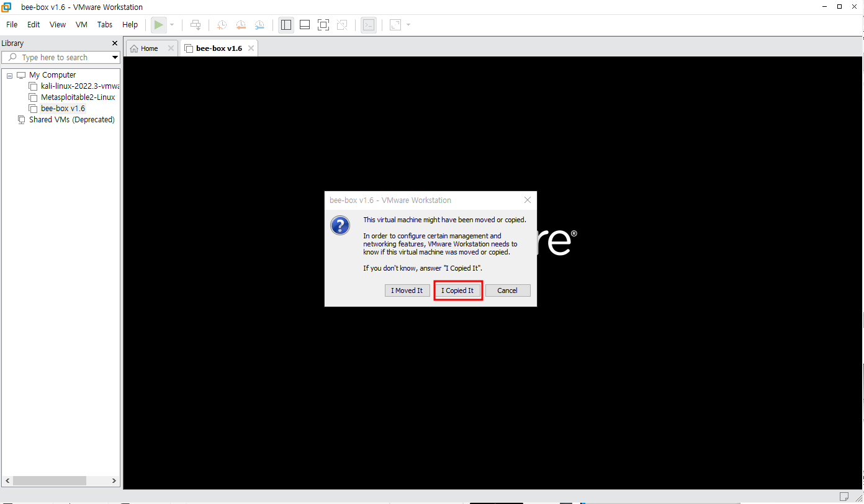Close the bee-box v1.6 tab
Screen dimensions: 864x504
pos(251,48)
